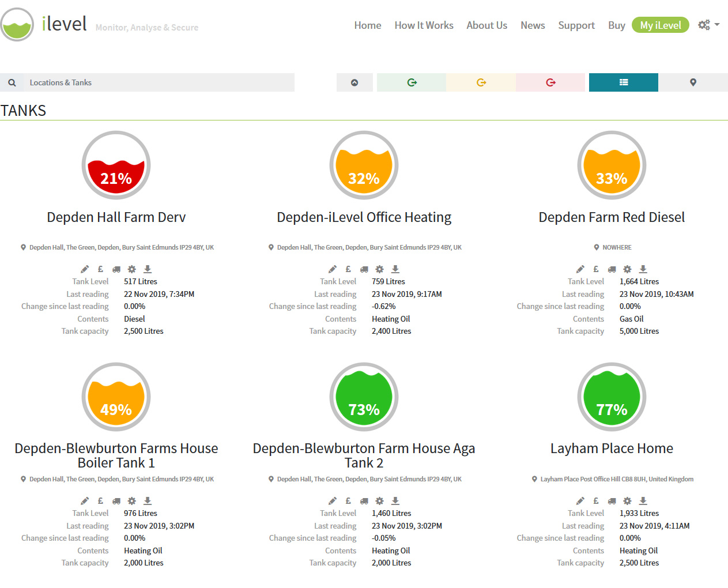Viewport: 728px width, 588px height.
Task: Open Depden Hall Farm Derv tank title
Action: (x=116, y=217)
